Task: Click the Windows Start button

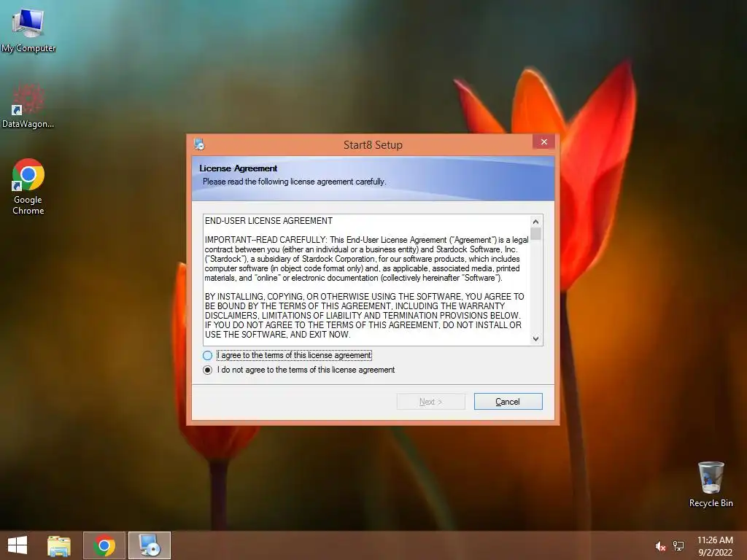Action: click(18, 545)
